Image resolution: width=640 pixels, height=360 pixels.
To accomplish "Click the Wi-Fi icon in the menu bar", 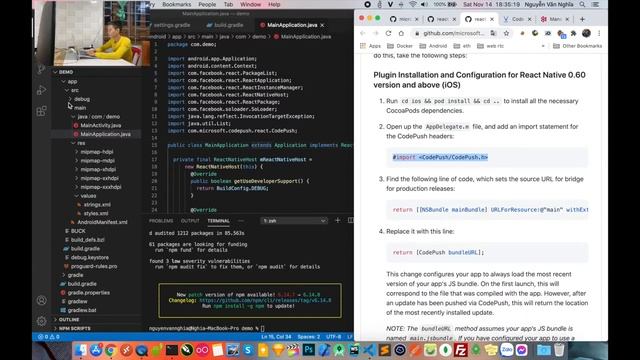I will coord(413,4).
